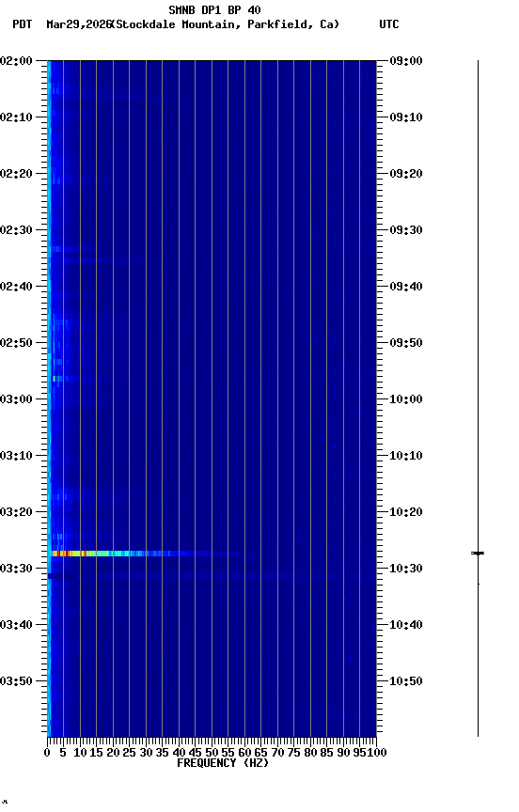The height and width of the screenshot is (812, 519).
Task: Click the "09:00" UTC time label
Action: click(x=406, y=61)
